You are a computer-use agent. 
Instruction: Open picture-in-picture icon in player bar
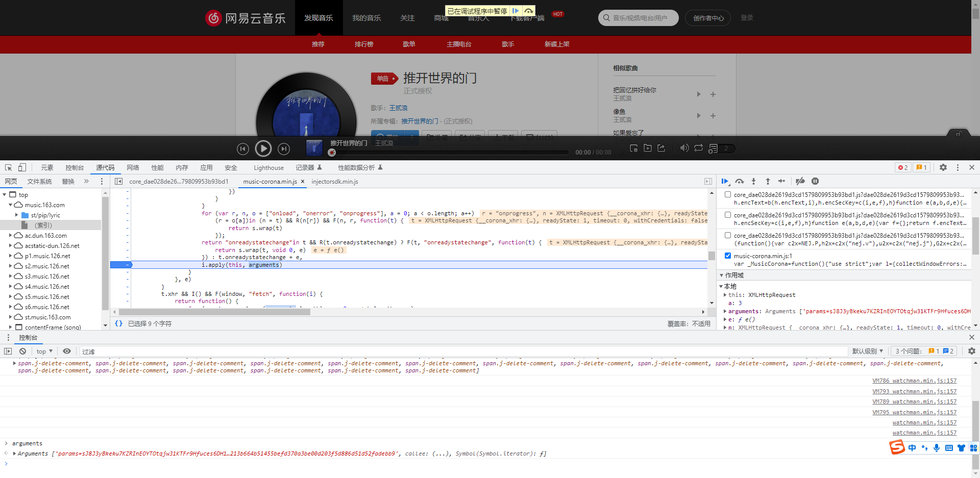pyautogui.click(x=634, y=148)
